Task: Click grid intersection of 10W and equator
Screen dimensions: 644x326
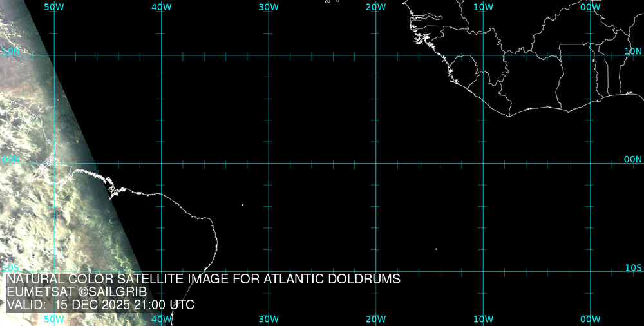Action: (483, 163)
